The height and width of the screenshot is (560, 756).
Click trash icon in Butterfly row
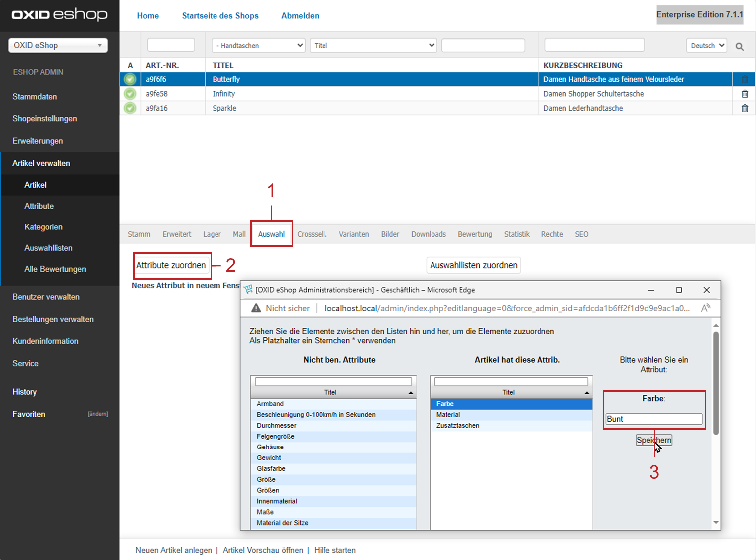tap(745, 79)
